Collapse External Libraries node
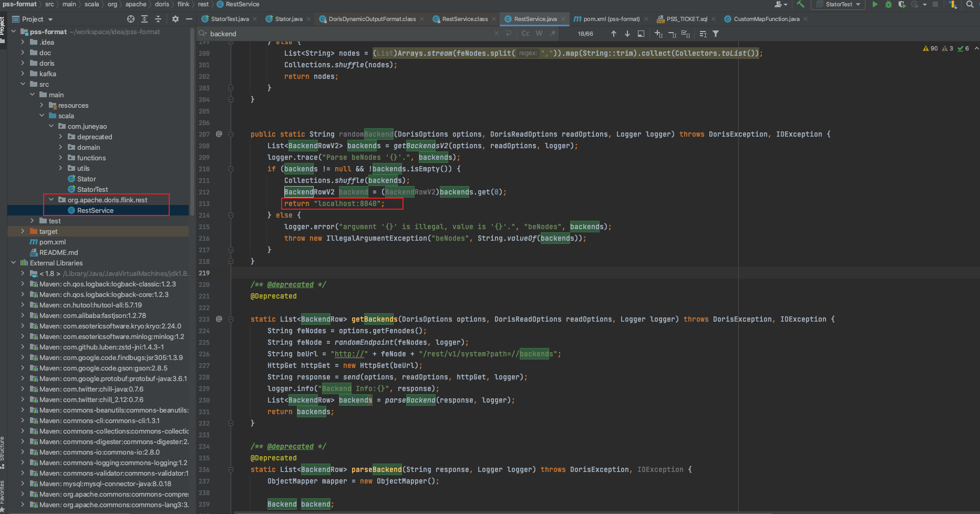Screen dimensions: 980x514 (13, 263)
